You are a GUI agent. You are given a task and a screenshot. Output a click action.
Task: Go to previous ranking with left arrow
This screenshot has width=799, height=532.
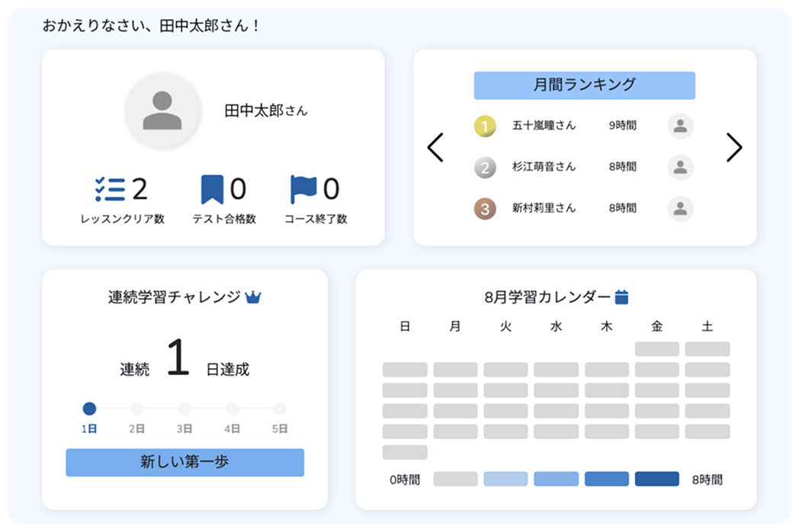point(435,147)
